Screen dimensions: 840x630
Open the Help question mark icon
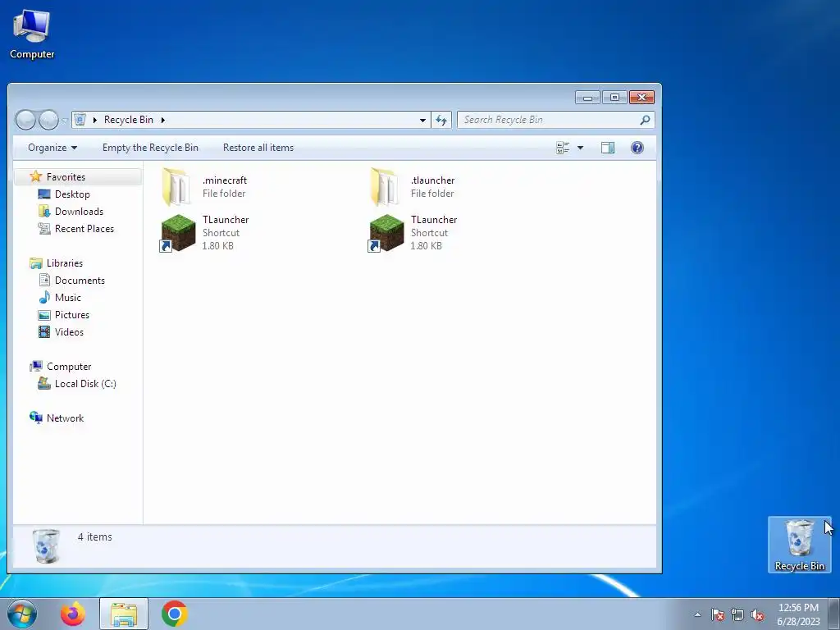(637, 148)
